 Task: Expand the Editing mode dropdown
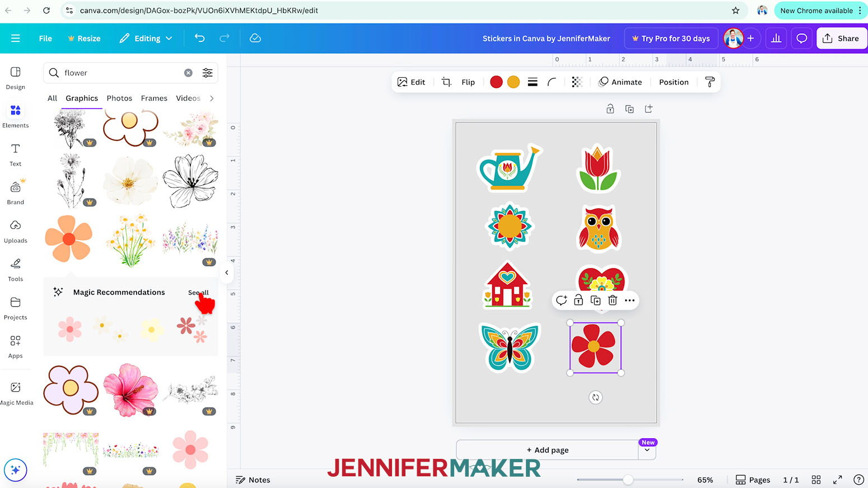(146, 38)
